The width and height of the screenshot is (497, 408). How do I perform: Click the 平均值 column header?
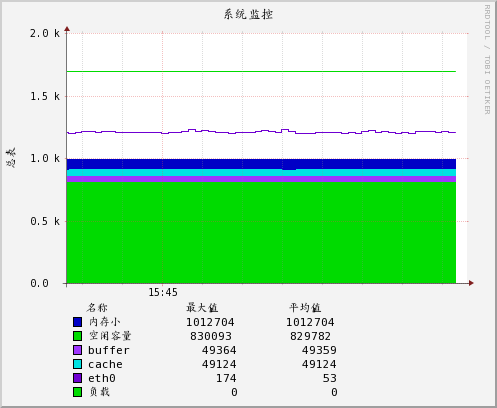point(305,307)
